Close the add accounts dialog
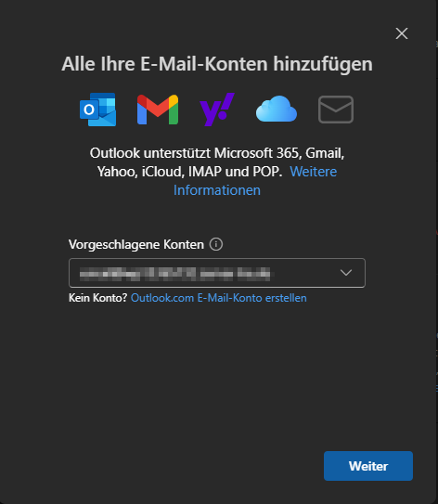 click(x=402, y=33)
